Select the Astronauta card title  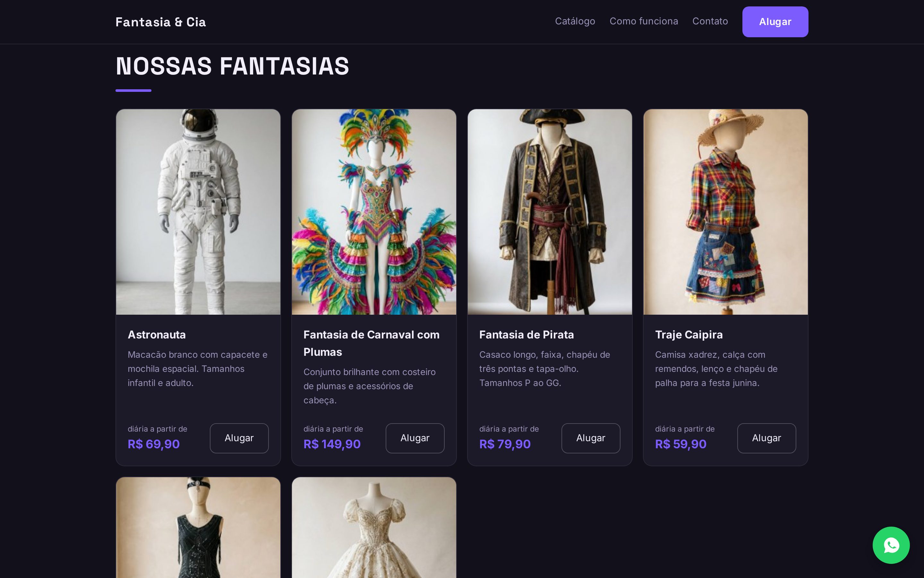[x=157, y=335]
